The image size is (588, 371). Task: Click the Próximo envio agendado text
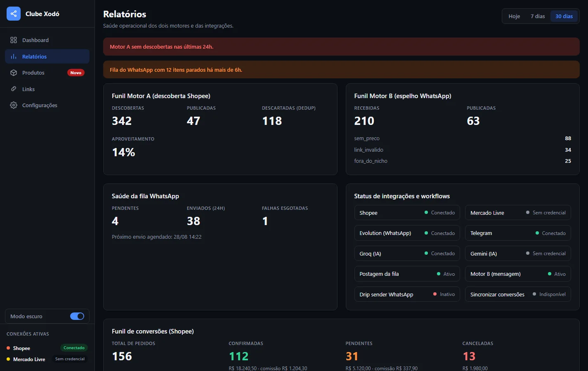coord(157,237)
